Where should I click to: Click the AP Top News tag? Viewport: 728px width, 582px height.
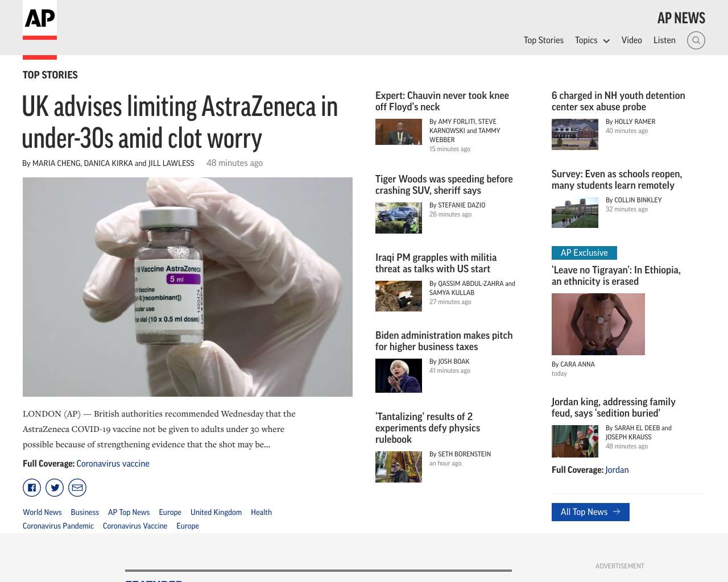click(129, 512)
